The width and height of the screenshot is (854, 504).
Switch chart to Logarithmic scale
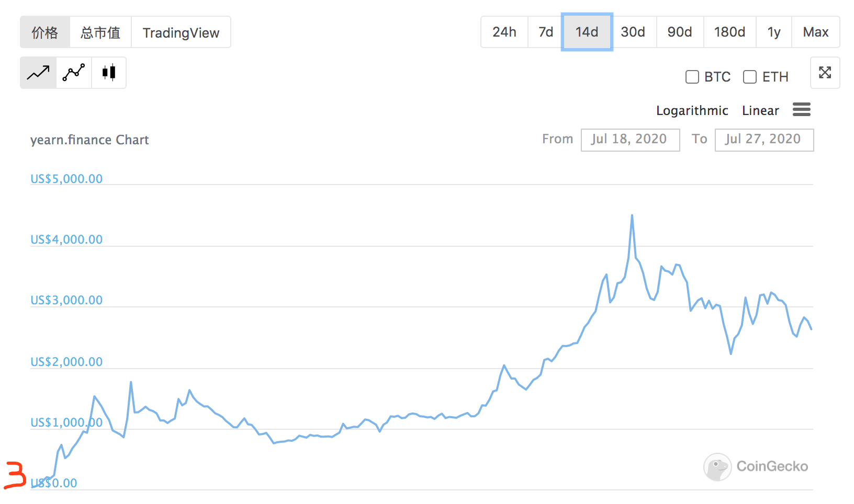692,110
